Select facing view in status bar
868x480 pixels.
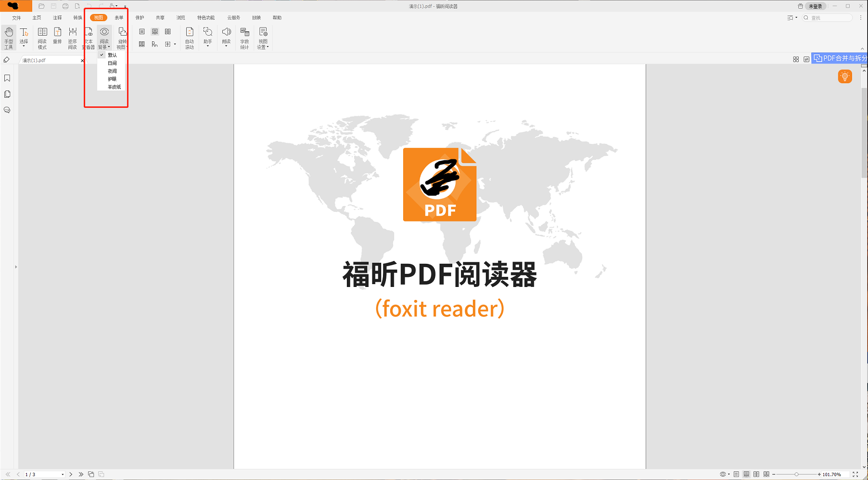pyautogui.click(x=756, y=474)
